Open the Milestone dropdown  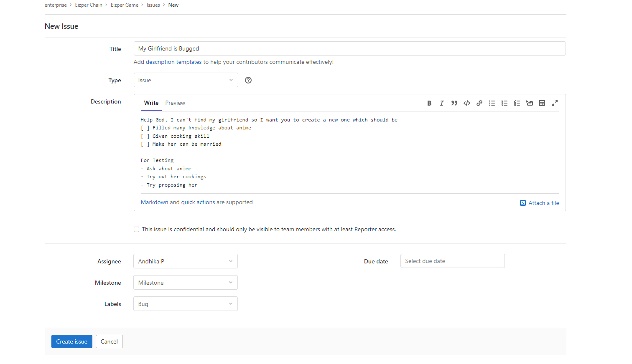pos(185,283)
